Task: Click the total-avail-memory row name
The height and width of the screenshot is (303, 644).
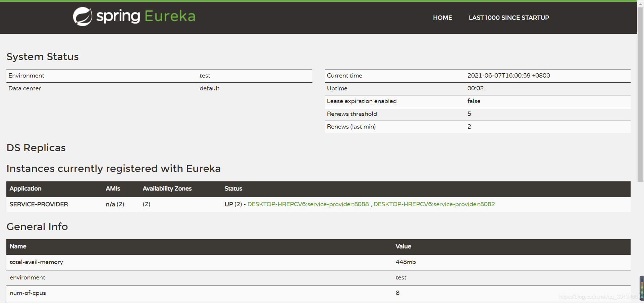Action: 36,262
